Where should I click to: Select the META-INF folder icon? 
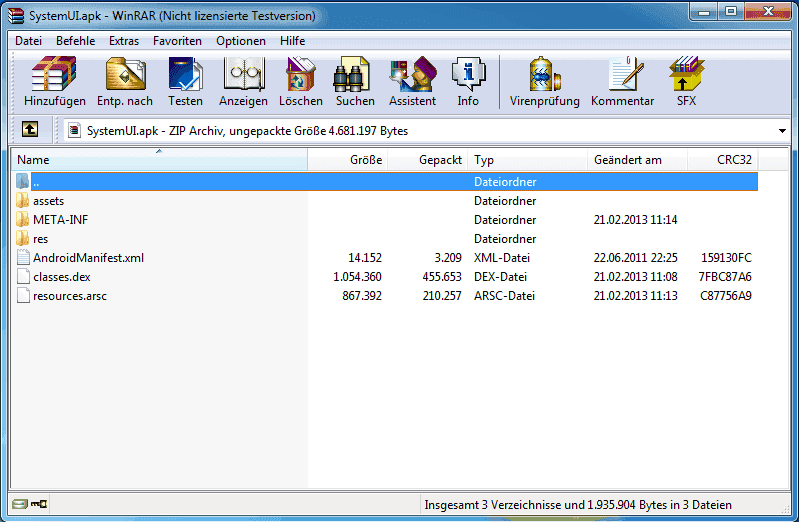[x=22, y=220]
